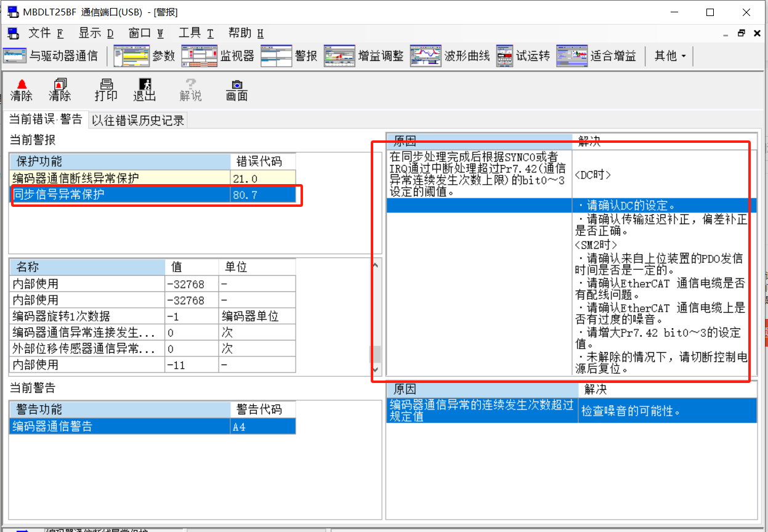Screen dimensions: 768x532
Task: Click the 单位 column header
Action: 257,267
